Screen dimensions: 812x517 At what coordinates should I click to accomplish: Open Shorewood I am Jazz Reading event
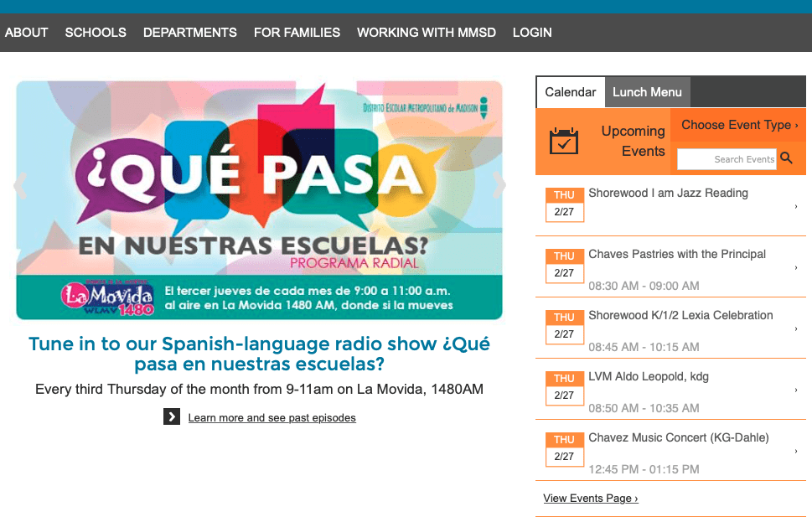668,194
